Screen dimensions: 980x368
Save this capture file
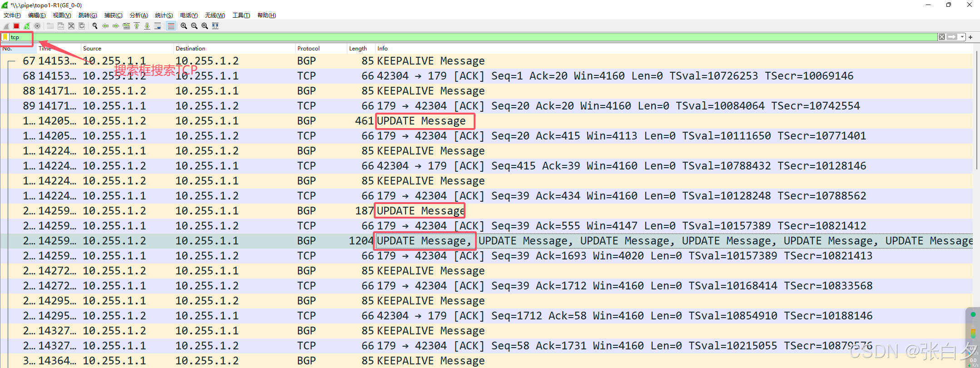point(60,26)
